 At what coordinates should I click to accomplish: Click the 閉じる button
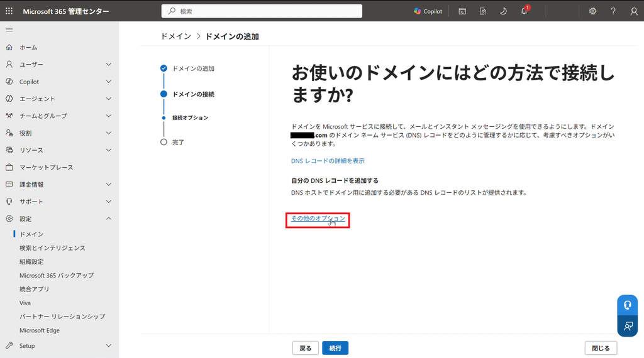click(601, 348)
